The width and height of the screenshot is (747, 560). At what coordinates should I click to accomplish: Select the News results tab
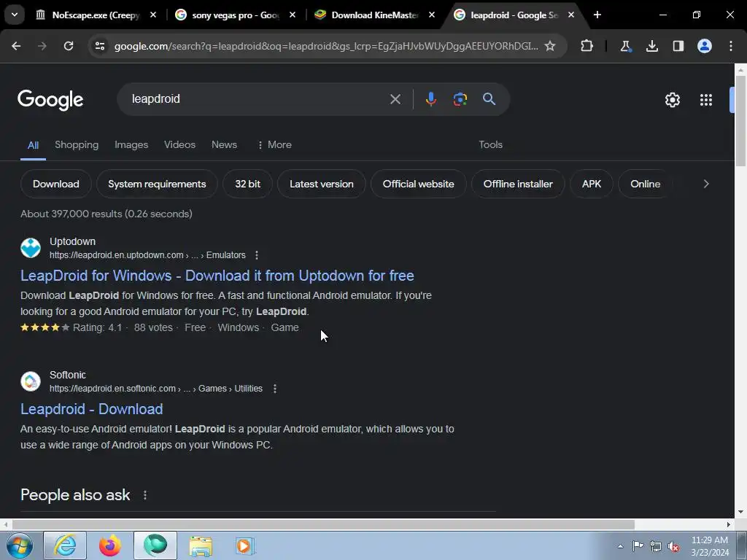pos(225,145)
